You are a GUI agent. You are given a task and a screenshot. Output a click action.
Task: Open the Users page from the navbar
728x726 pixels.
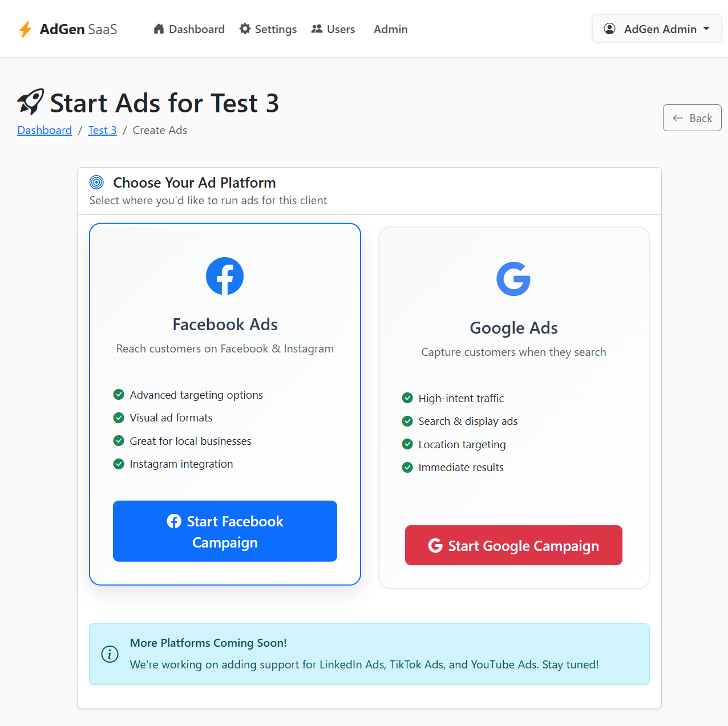point(333,29)
